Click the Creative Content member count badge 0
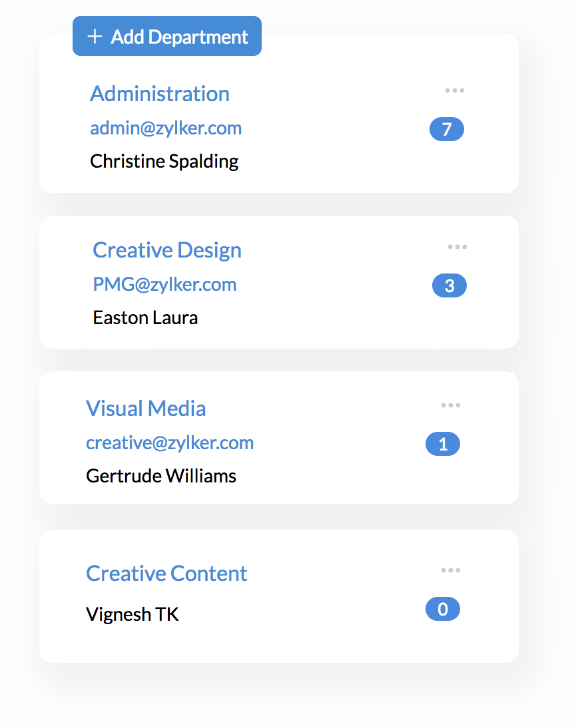Image resolution: width=578 pixels, height=728 pixels. (443, 610)
